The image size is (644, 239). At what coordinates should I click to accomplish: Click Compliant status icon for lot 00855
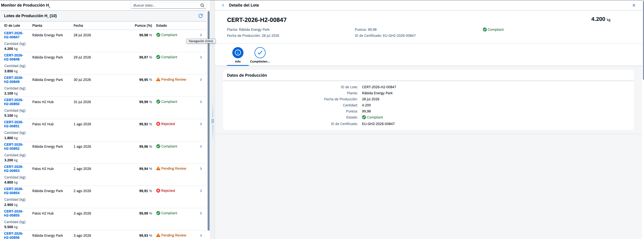coord(158,213)
